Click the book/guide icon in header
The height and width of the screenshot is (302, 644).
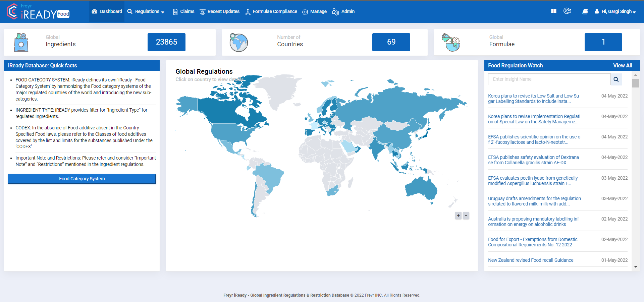tap(585, 11)
